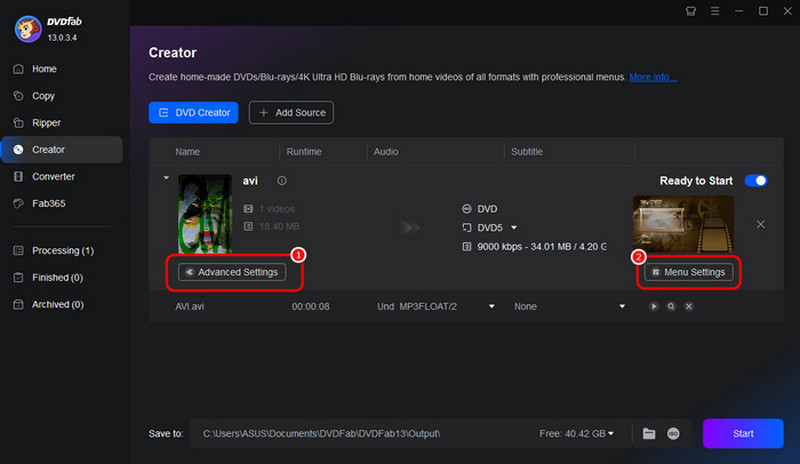The image size is (800, 464).
Task: Click the 18.40 MB size text
Action: [x=279, y=226]
